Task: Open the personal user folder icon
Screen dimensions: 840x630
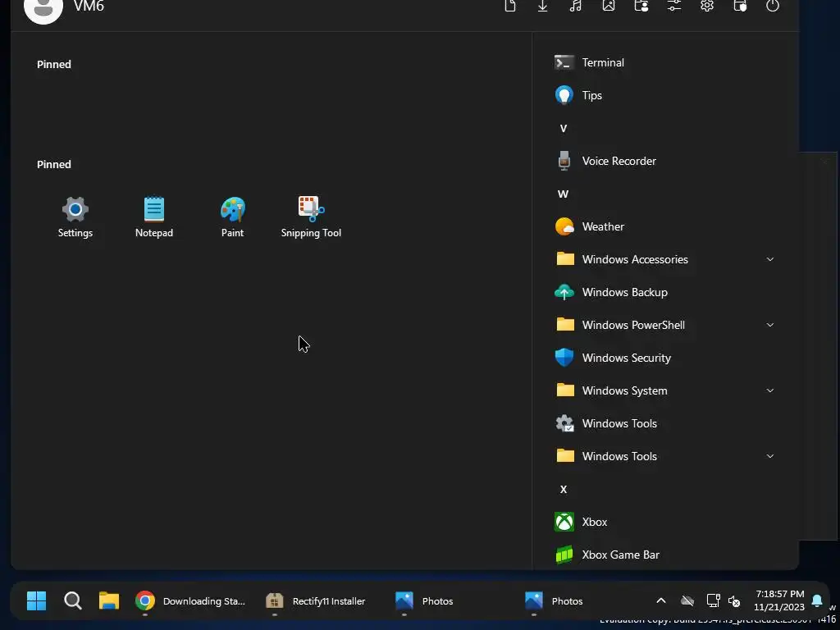Action: point(641,6)
